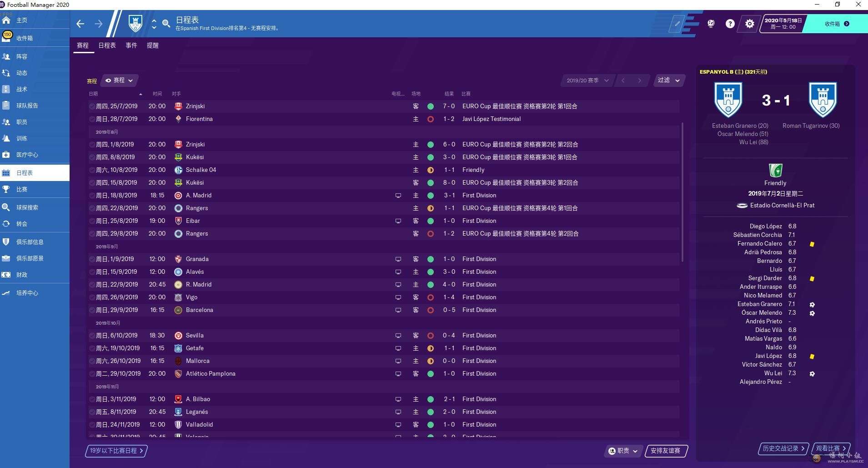Open 培养中心 development centre in the sidebar

coord(35,293)
